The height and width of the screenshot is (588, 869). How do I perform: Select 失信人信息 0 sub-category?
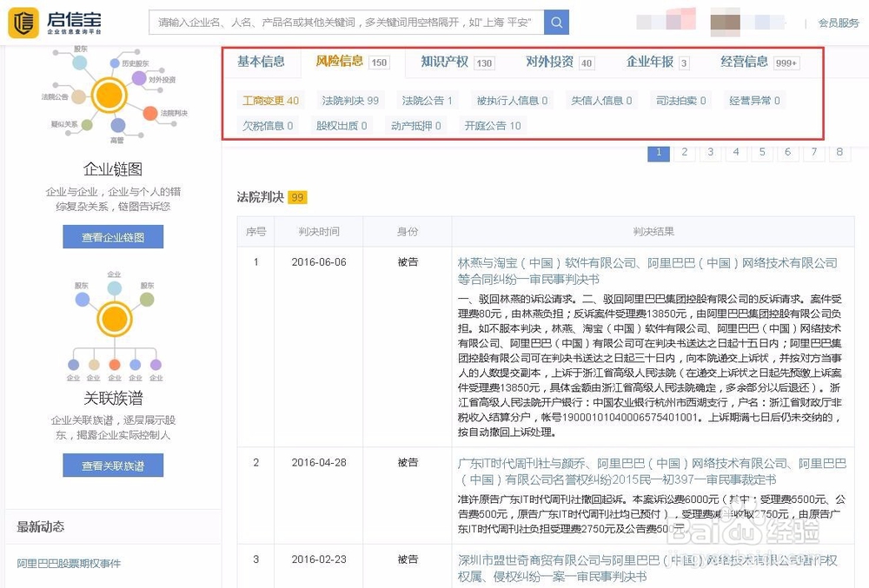(601, 101)
